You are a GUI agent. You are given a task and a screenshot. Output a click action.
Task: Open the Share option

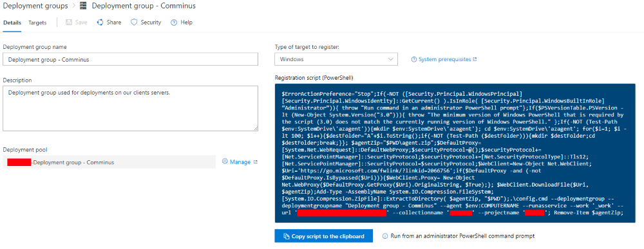click(114, 23)
